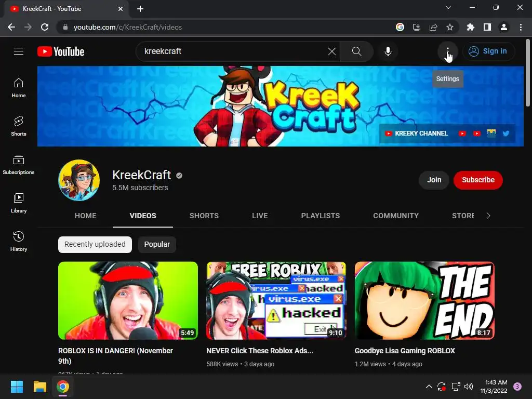Viewport: 532px width, 399px height.
Task: Click the KREEKY CHANNEL banner link
Action: [x=416, y=134]
